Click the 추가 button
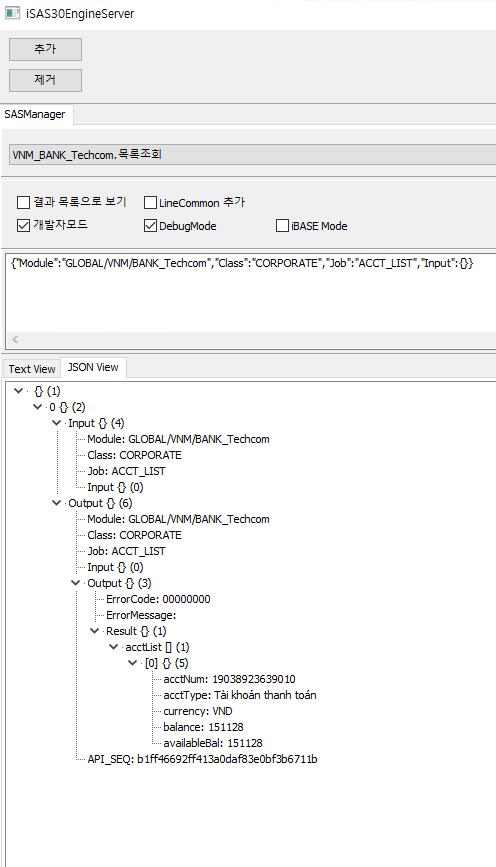496x867 pixels. (45, 49)
